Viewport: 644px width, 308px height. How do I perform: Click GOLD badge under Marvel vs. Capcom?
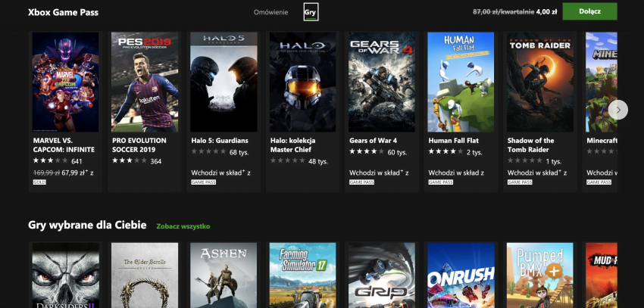pyautogui.click(x=39, y=182)
